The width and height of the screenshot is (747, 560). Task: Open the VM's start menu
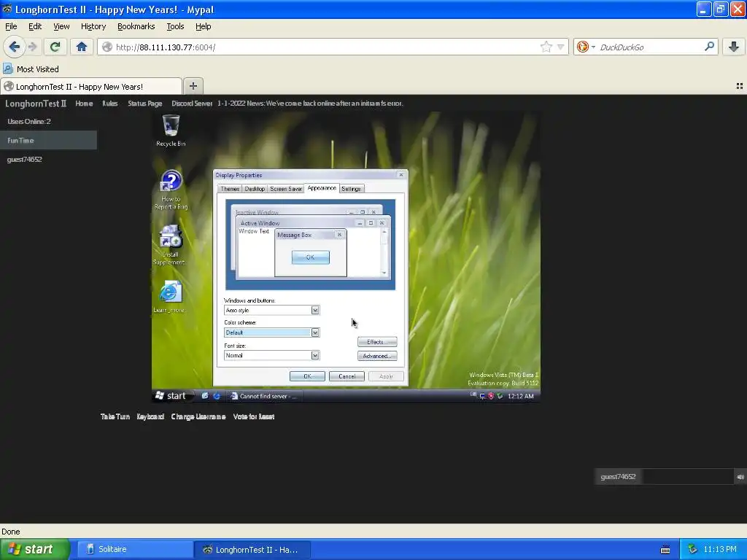pos(171,396)
